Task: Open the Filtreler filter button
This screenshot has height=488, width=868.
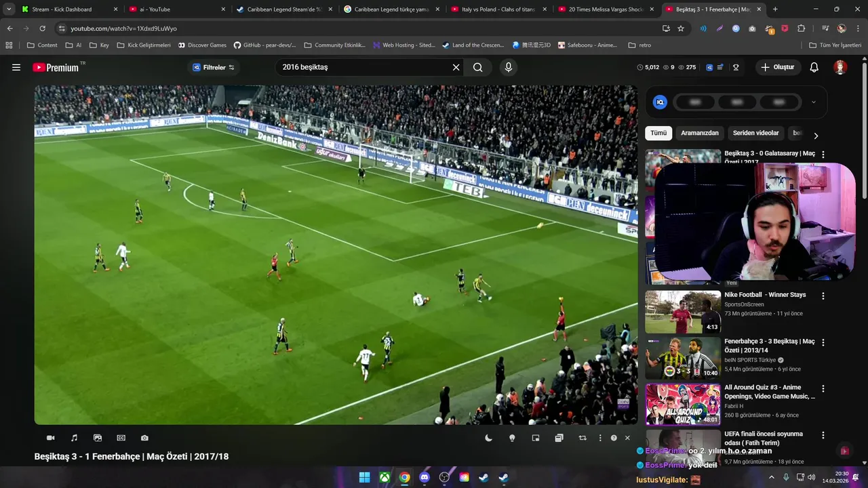Action: (x=214, y=68)
